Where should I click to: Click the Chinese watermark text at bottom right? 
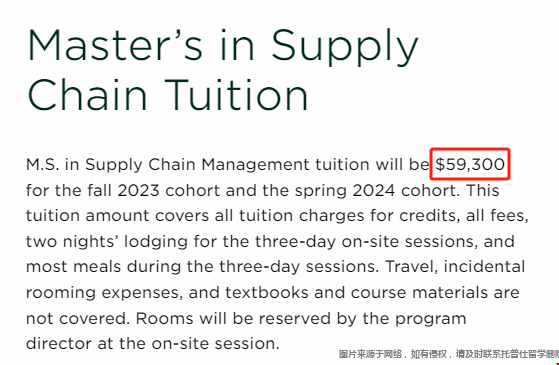(x=448, y=354)
